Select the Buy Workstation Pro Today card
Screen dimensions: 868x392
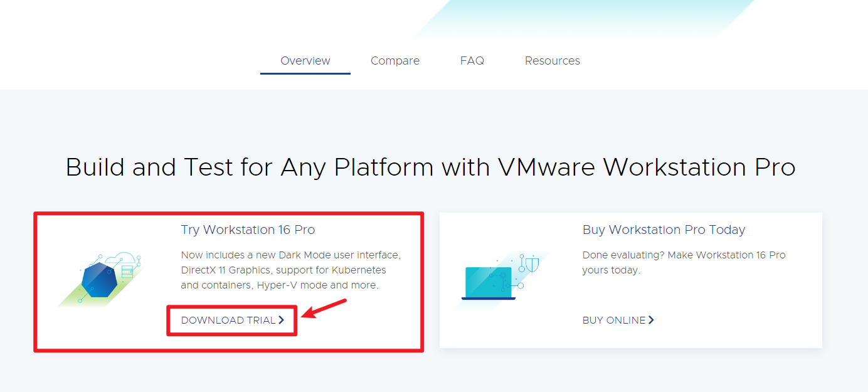point(631,280)
